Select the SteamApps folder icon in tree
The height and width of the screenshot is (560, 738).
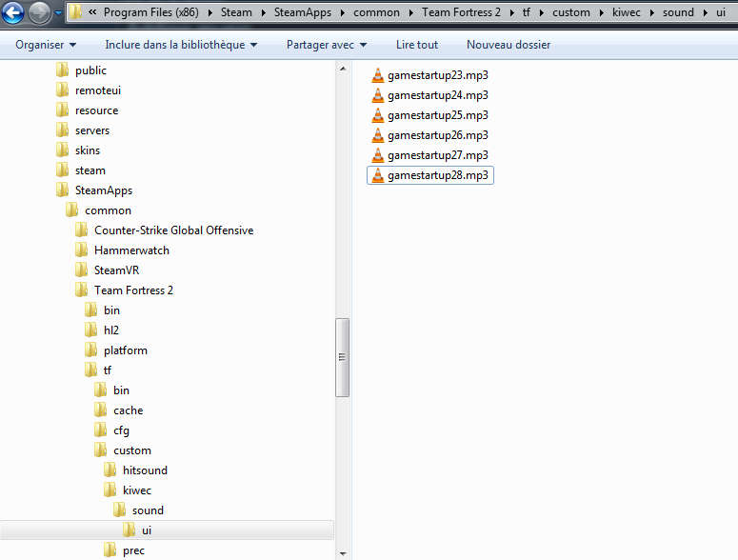[62, 190]
